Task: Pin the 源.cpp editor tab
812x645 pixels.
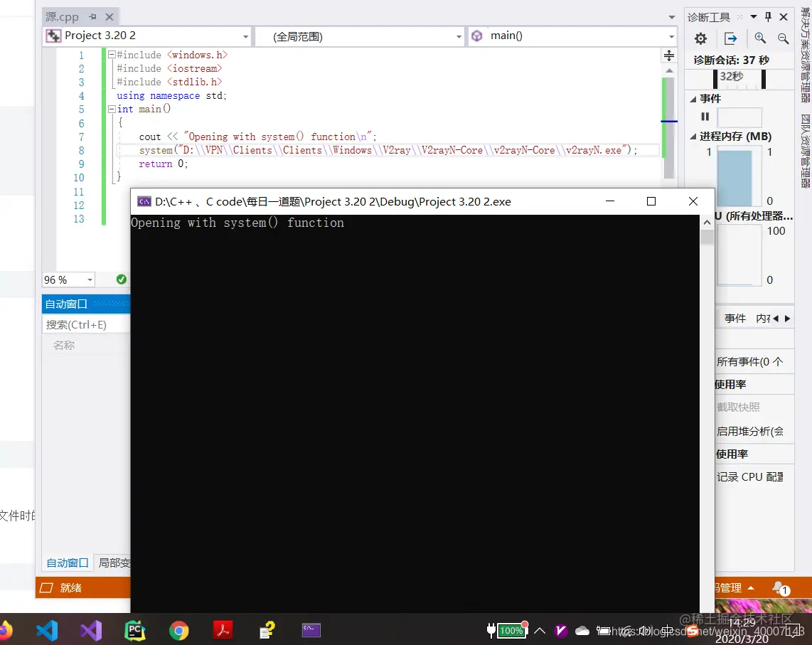Action: [x=92, y=16]
